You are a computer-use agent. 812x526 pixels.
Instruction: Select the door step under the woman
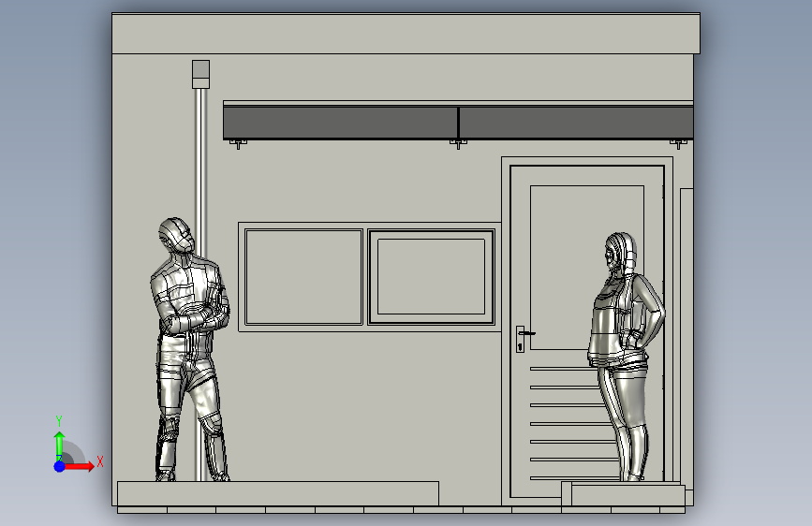pyautogui.click(x=624, y=494)
